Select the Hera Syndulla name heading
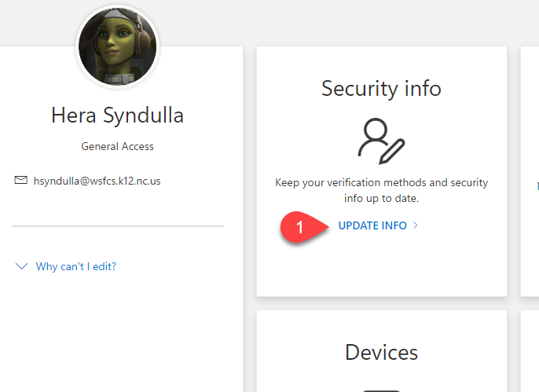 (117, 115)
